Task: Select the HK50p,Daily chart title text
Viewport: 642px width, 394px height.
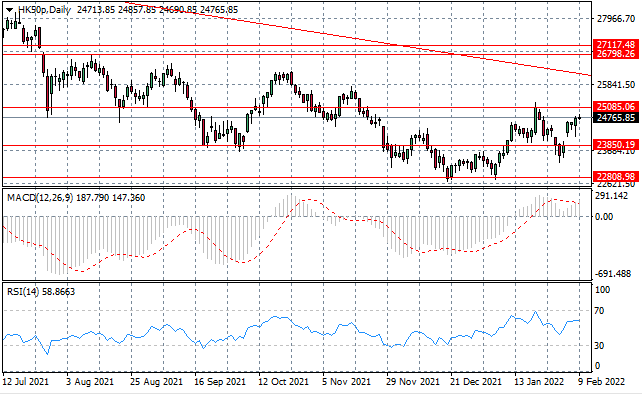Action: (x=44, y=10)
